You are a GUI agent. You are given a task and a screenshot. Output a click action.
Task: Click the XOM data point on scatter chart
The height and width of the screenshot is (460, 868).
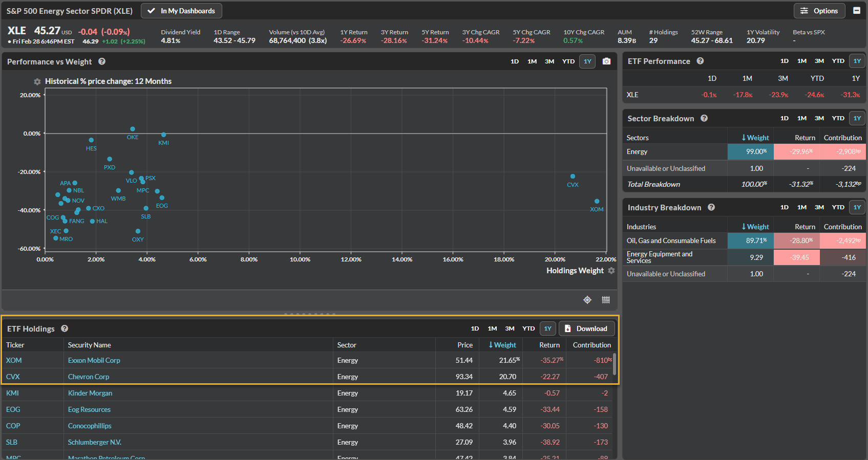click(x=597, y=201)
